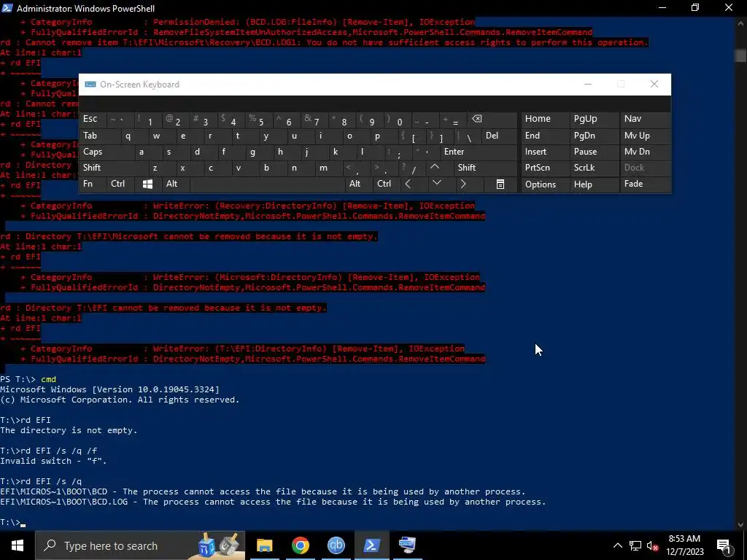Click the 'Invalid switch' error line
Image resolution: width=747 pixels, height=560 pixels.
(x=53, y=461)
